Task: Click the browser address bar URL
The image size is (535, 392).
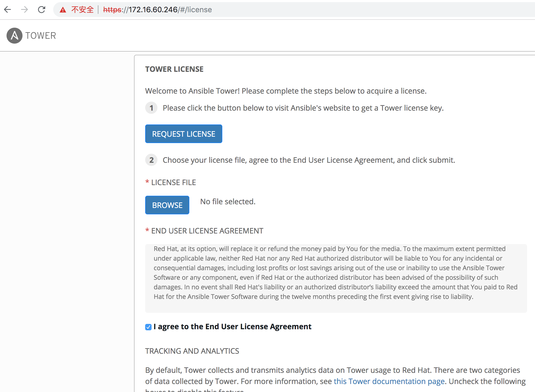Action: click(157, 10)
